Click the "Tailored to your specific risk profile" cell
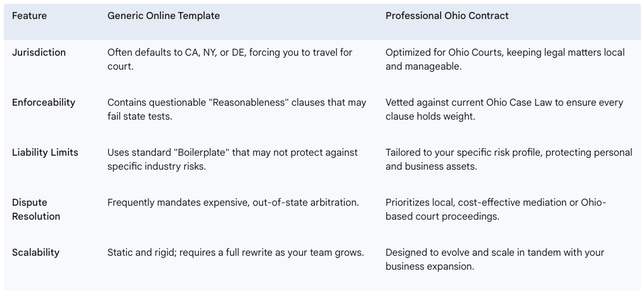 click(x=508, y=159)
